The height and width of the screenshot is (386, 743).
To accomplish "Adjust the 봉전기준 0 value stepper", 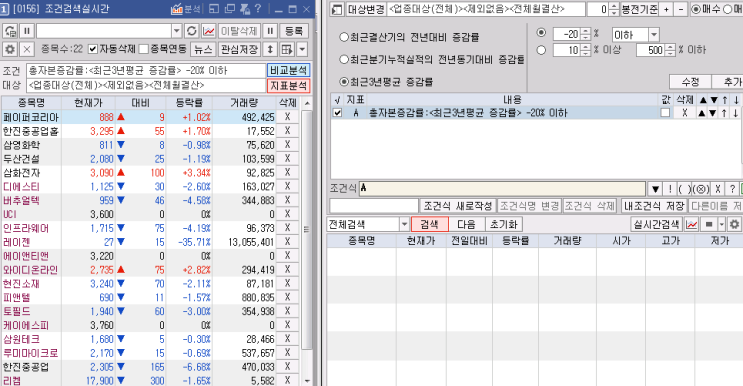I will point(614,9).
